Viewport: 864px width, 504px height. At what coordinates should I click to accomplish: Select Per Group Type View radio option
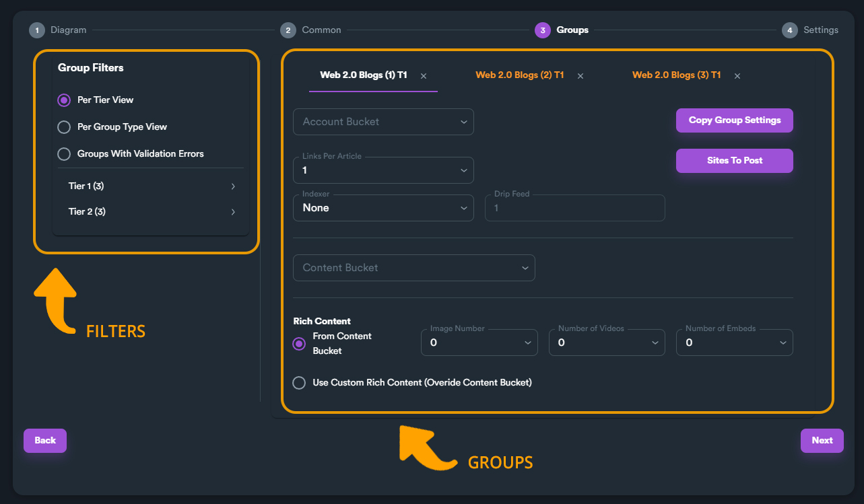[64, 127]
